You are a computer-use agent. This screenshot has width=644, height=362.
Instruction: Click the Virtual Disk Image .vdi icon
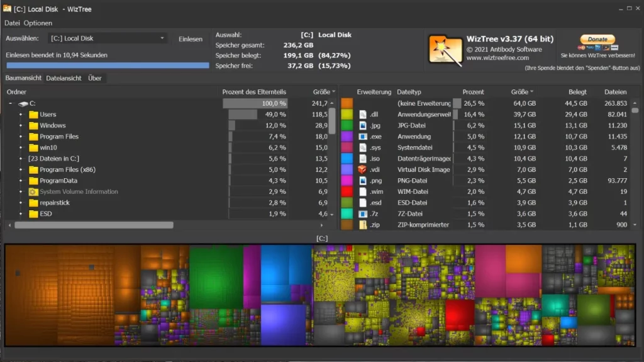363,170
